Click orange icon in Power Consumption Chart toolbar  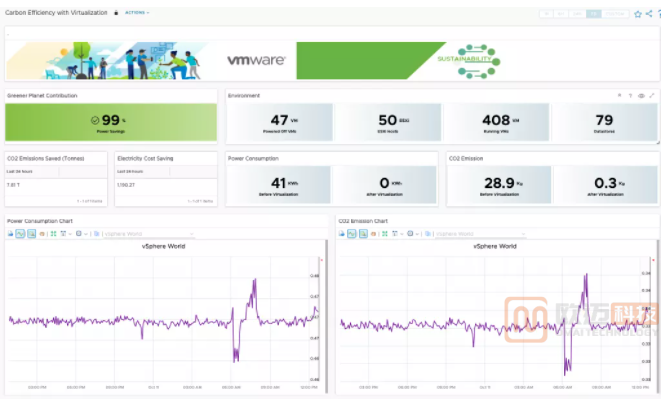click(42, 233)
